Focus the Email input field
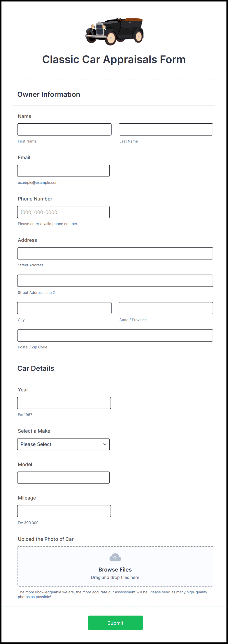Screen dimensions: 228x644 [x=63, y=171]
